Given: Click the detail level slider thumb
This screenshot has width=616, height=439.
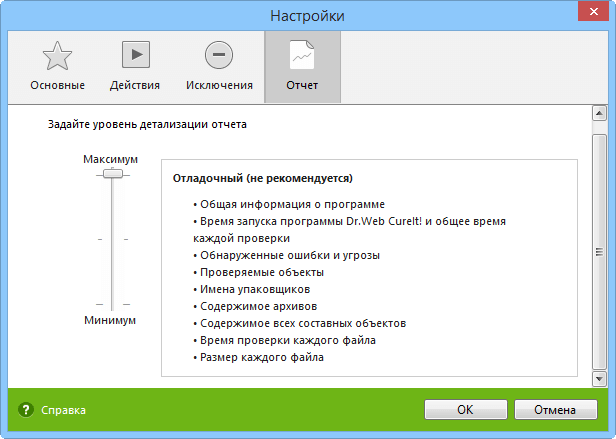Looking at the screenshot, I should (x=113, y=173).
